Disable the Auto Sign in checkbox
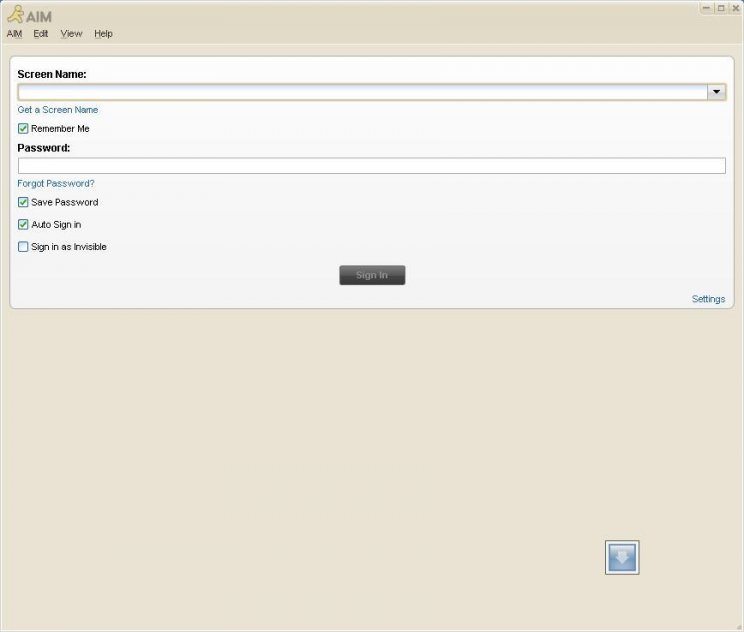 (x=23, y=224)
